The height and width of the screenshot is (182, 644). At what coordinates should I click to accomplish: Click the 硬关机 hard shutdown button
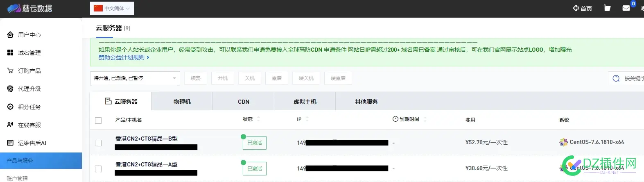point(306,78)
